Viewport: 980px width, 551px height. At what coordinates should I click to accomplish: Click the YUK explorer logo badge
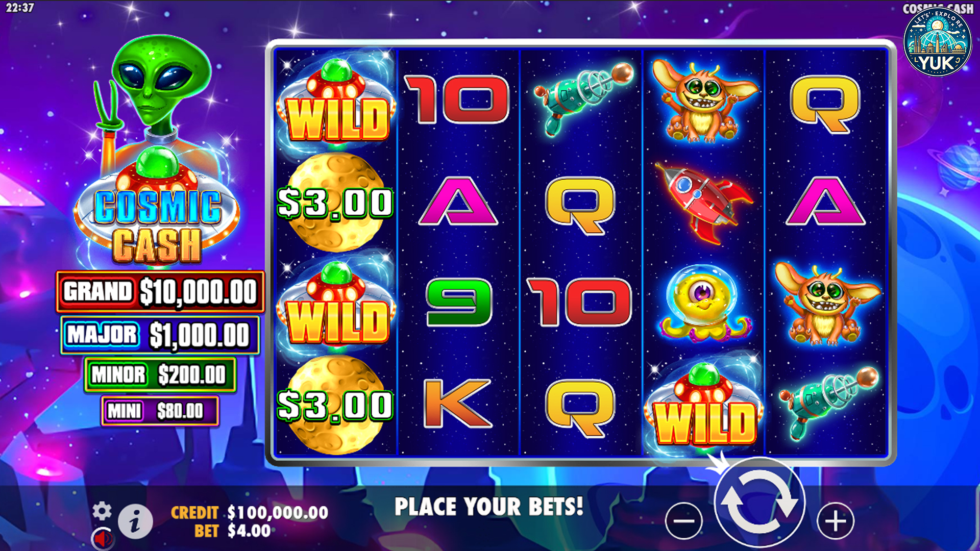coord(937,41)
